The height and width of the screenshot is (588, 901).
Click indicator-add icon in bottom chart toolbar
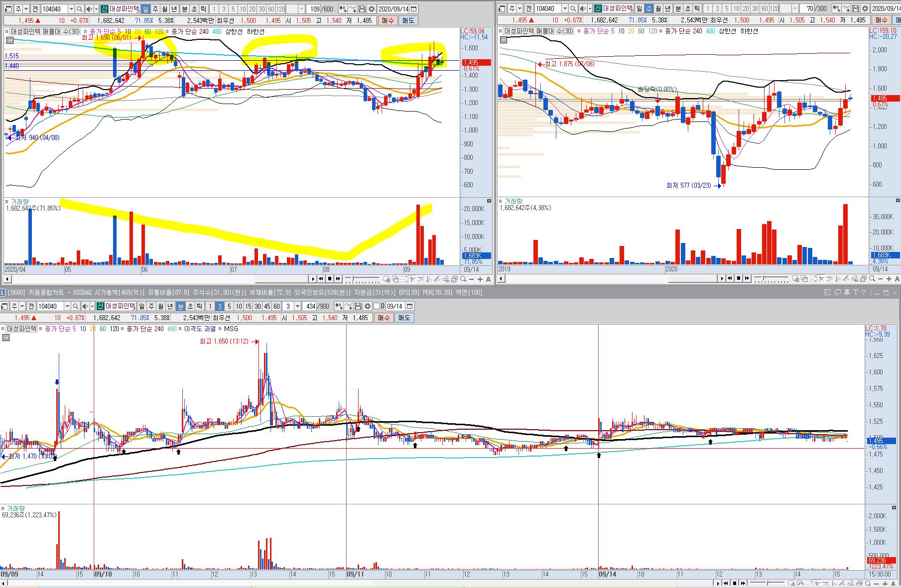pyautogui.click(x=339, y=306)
